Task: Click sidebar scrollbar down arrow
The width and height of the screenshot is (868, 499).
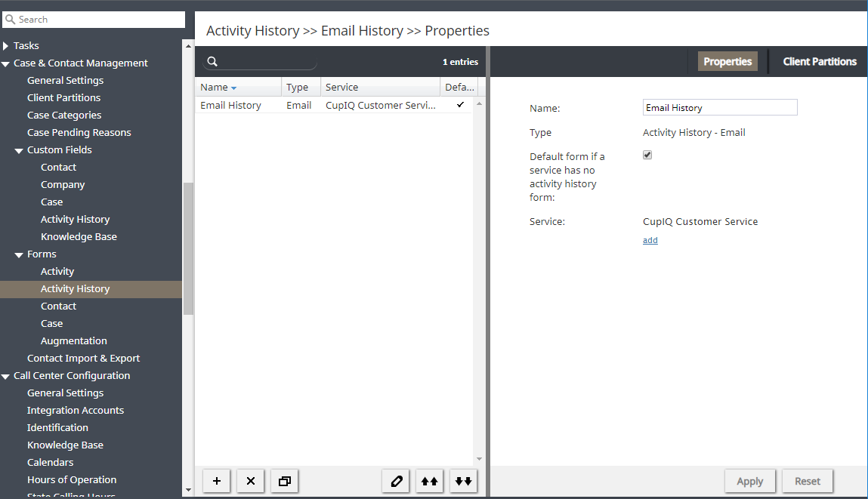Action: click(x=188, y=490)
